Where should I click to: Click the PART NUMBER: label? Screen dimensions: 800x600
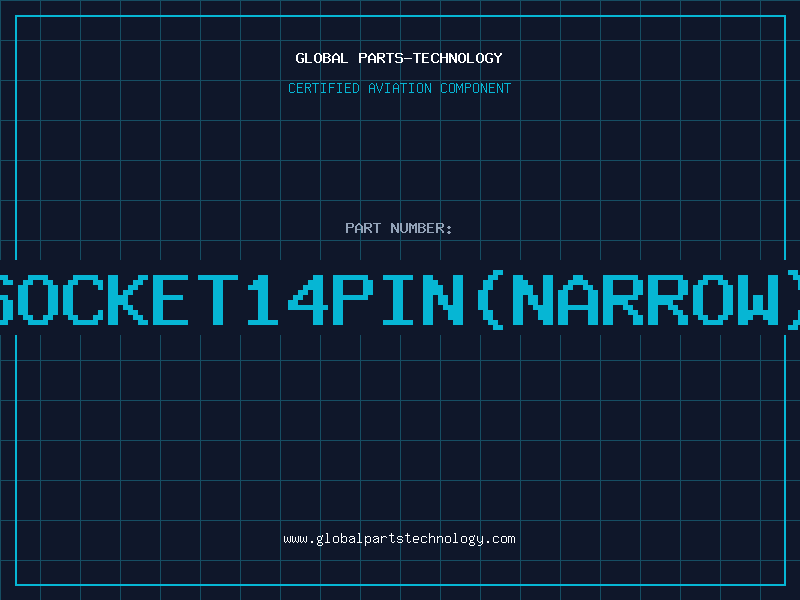(x=399, y=228)
